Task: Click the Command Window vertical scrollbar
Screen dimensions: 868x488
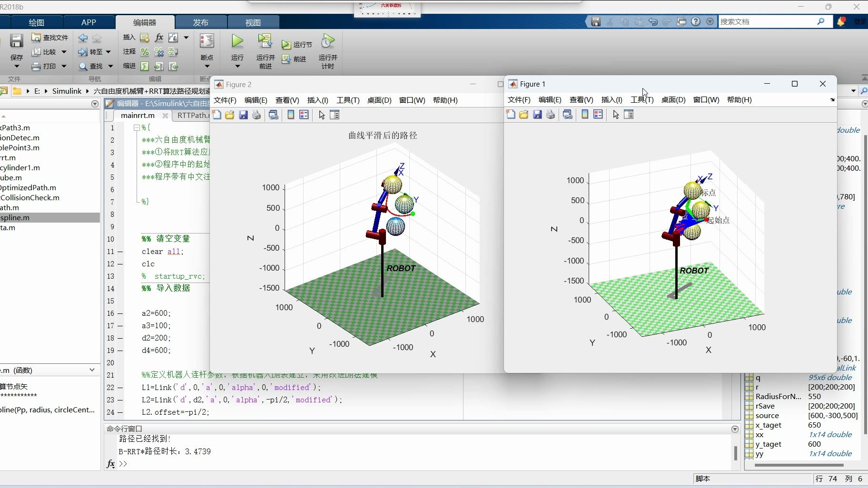Action: 735,452
